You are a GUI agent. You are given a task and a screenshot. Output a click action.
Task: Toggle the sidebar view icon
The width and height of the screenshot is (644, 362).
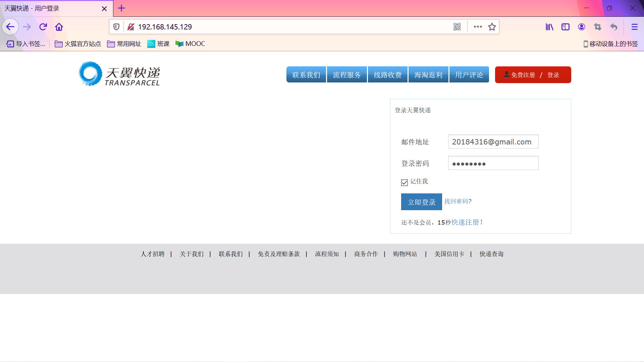[566, 27]
